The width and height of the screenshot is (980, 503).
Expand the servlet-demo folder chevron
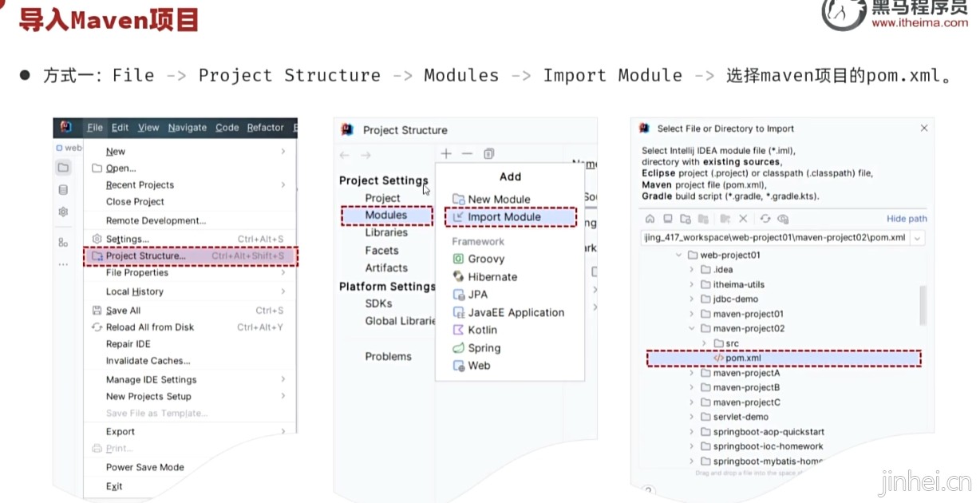point(692,417)
